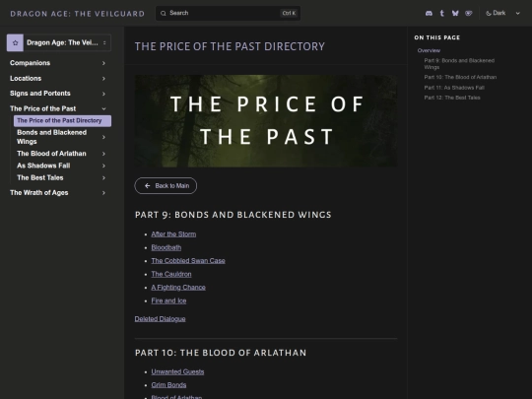Expand the Signs and Portents chevron
The image size is (532, 399).
pos(103,94)
